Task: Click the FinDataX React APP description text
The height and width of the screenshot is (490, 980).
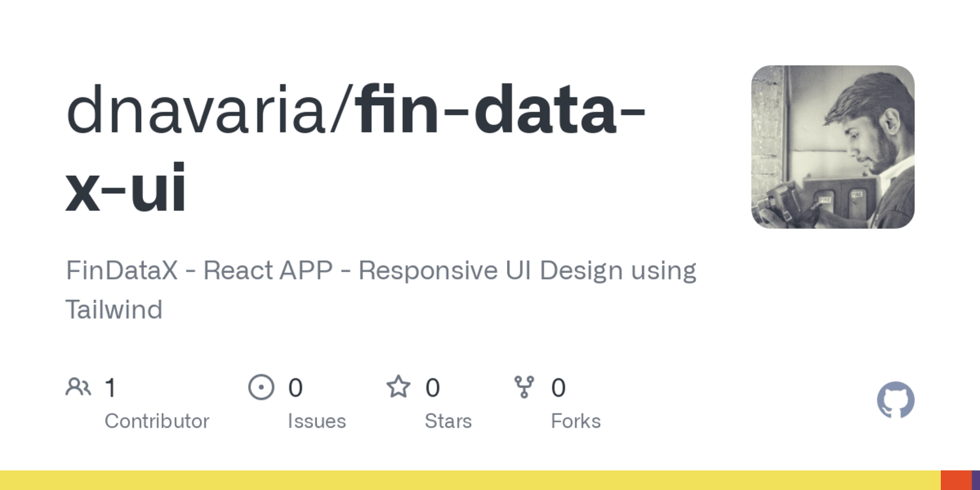Action: click(x=381, y=289)
